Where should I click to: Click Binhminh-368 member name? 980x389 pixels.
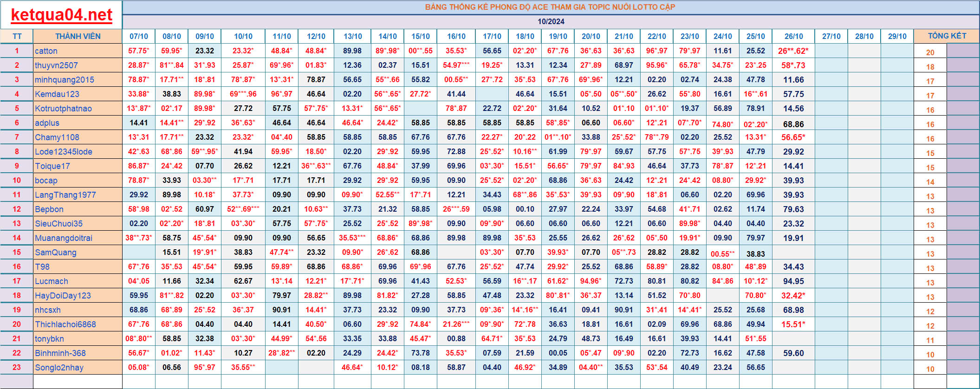point(60,353)
